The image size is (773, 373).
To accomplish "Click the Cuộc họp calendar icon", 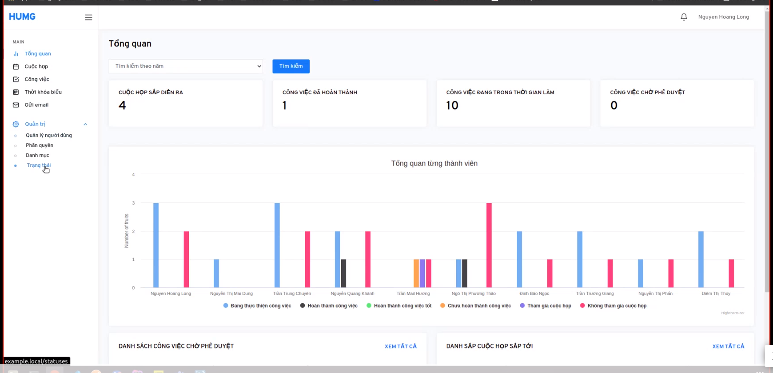I will tap(16, 67).
